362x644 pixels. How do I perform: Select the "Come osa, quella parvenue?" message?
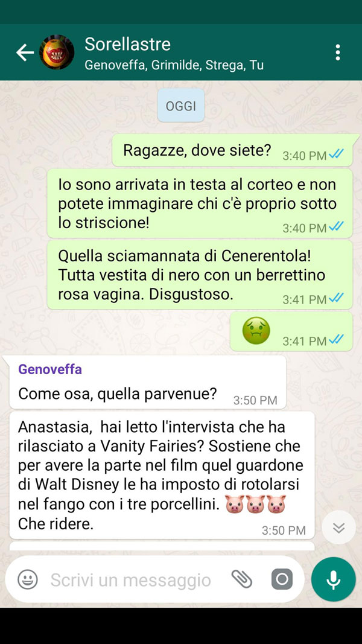pyautogui.click(x=147, y=382)
